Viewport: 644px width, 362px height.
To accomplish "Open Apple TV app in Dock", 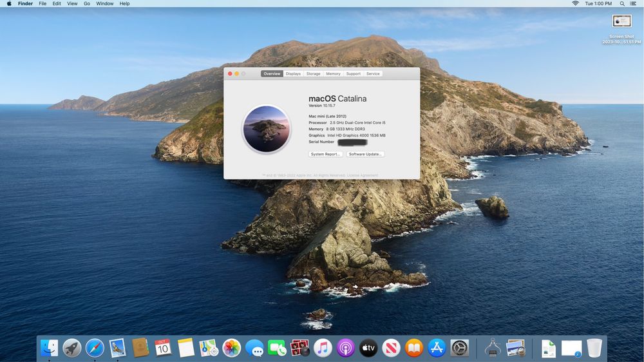I will pos(368,348).
